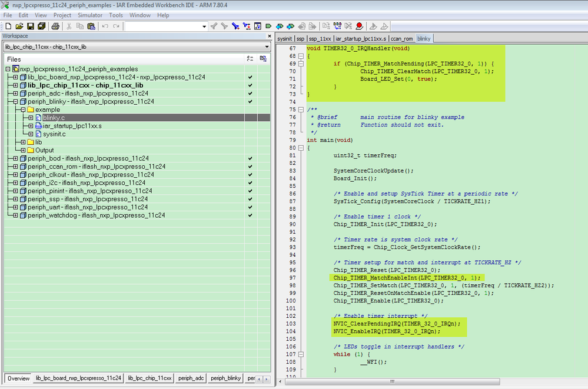Click the Navigate Backward icon
The width and height of the screenshot is (588, 389).
pyautogui.click(x=301, y=26)
